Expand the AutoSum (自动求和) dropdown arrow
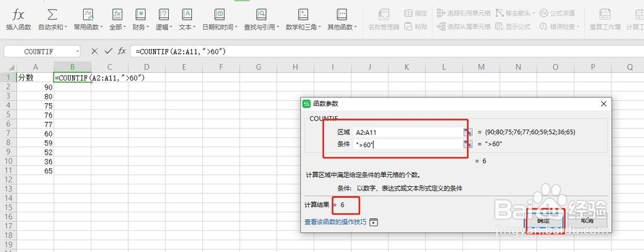644x252 pixels. (x=65, y=28)
